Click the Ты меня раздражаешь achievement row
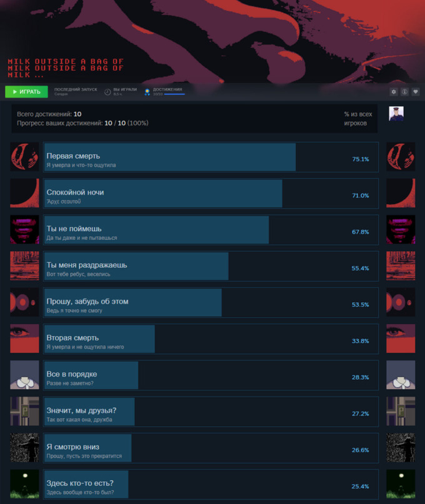 [x=211, y=266]
